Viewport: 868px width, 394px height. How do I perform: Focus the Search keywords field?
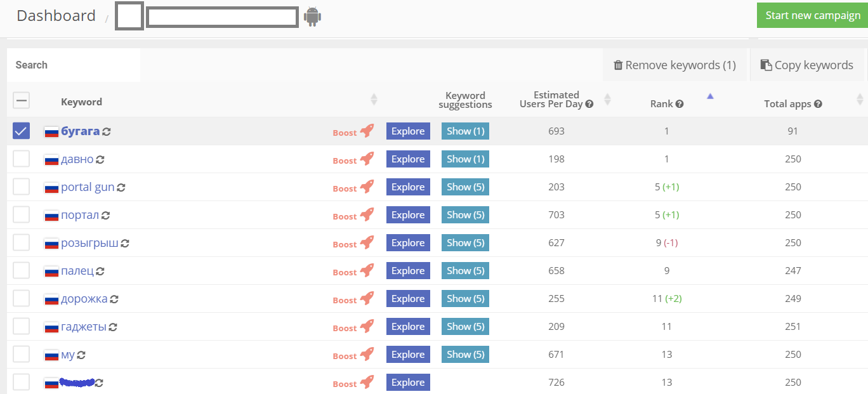tap(74, 65)
